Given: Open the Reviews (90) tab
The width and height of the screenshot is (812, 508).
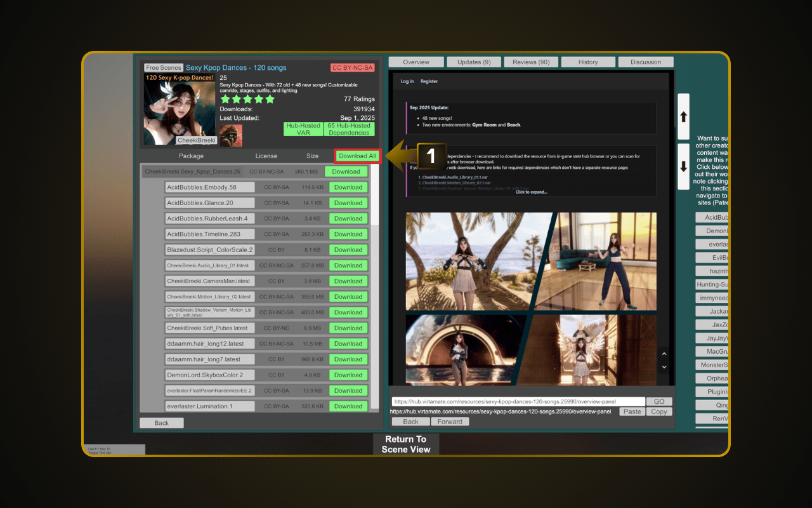Looking at the screenshot, I should (531, 62).
